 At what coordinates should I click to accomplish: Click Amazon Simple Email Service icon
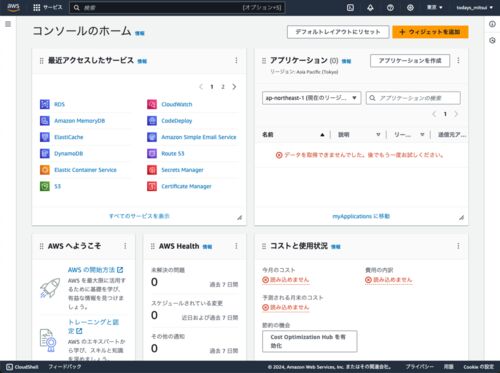click(x=152, y=137)
